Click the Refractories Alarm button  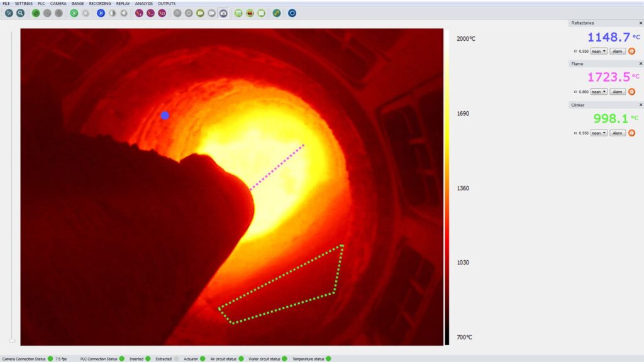coord(618,52)
